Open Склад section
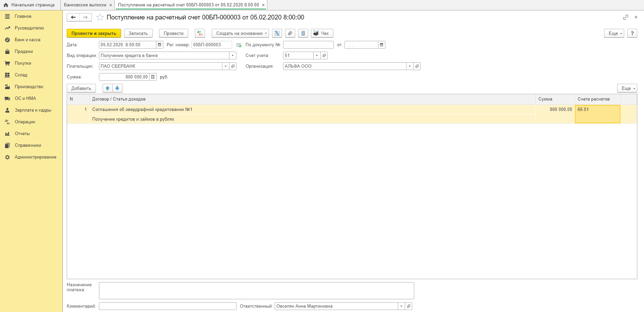This screenshot has height=312, width=644. click(21, 75)
